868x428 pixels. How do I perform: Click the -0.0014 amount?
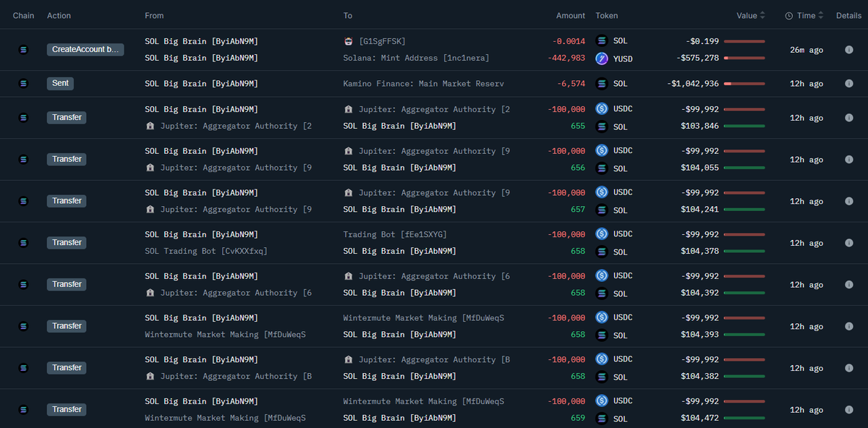click(568, 41)
